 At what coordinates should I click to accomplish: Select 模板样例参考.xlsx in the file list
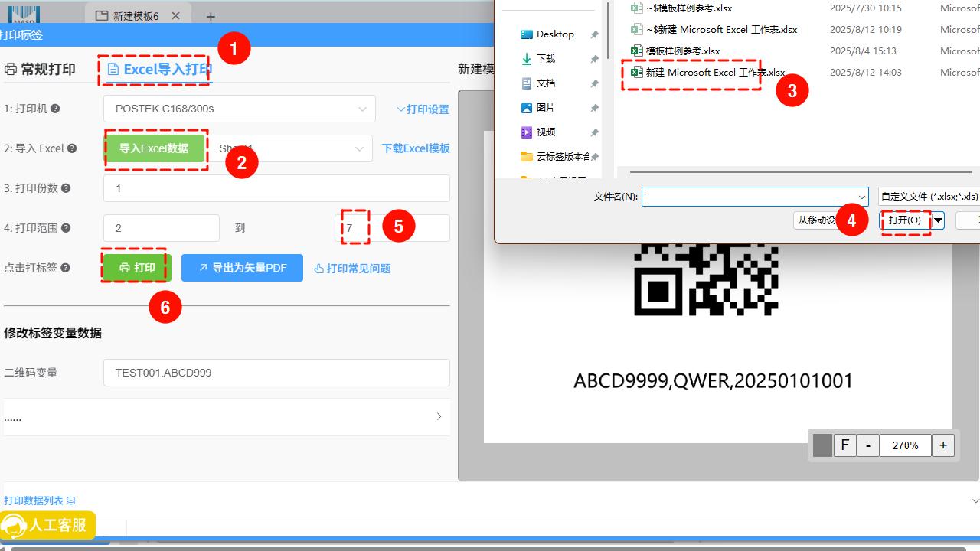(x=682, y=51)
